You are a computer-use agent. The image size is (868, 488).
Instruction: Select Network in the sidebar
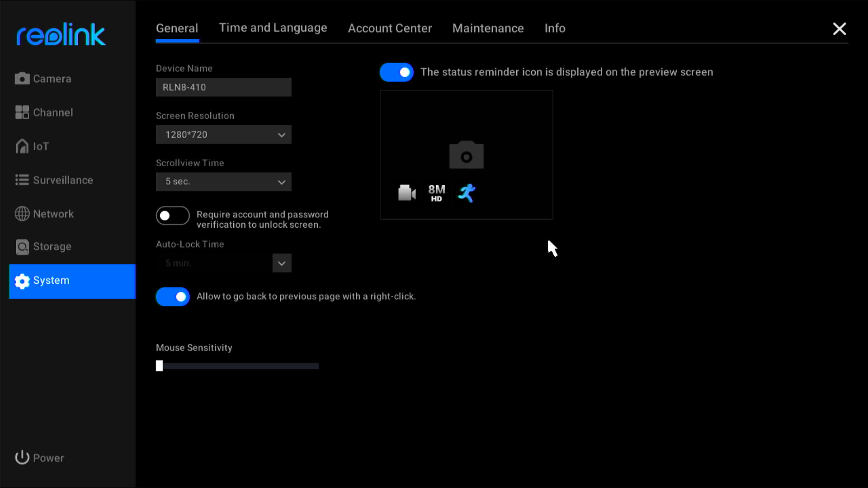(72, 214)
